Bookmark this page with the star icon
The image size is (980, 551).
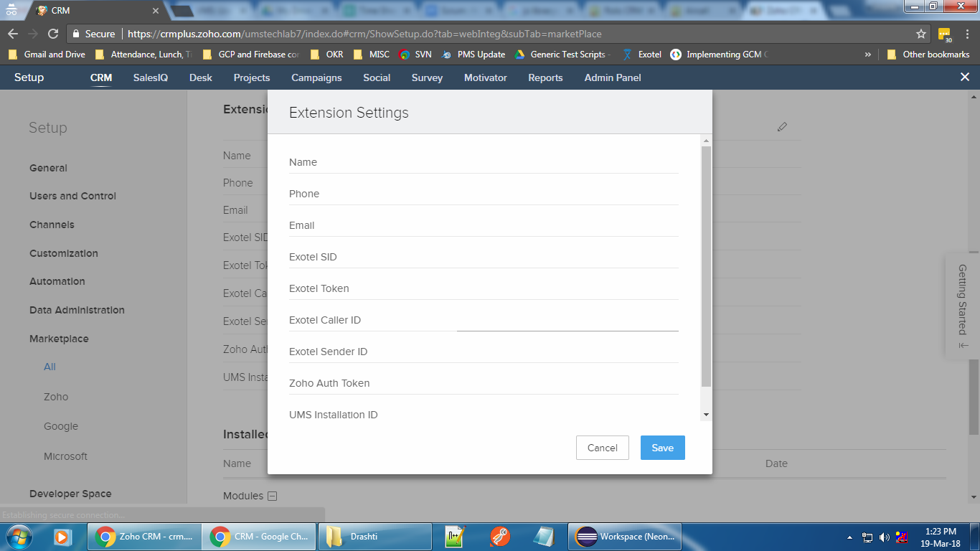tap(921, 34)
